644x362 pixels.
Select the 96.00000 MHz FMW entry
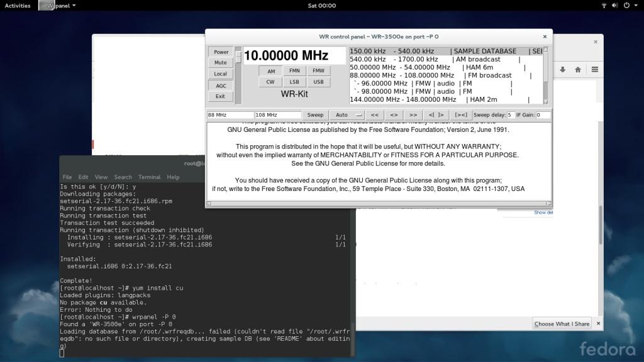446,84
